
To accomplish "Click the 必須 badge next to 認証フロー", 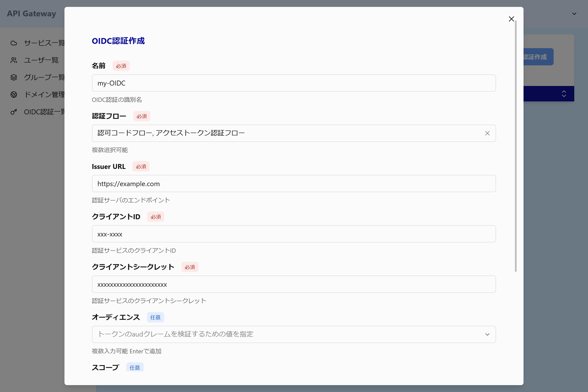I will click(141, 116).
